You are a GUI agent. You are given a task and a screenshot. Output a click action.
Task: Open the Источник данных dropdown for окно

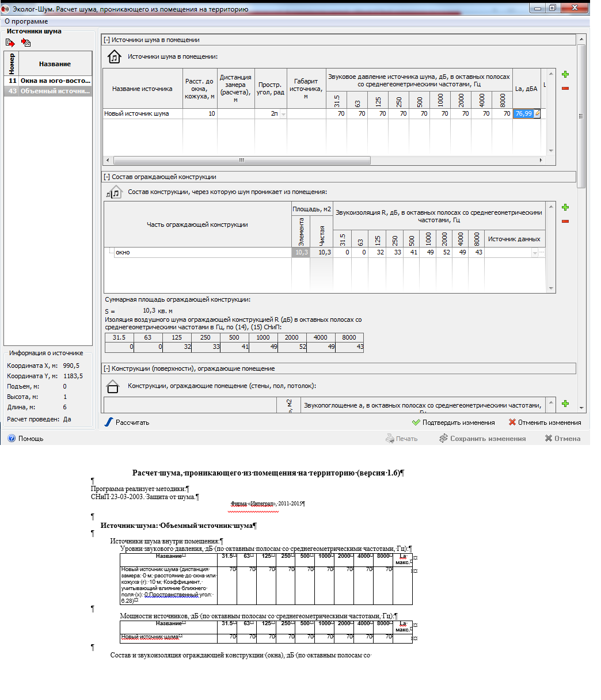(x=535, y=253)
